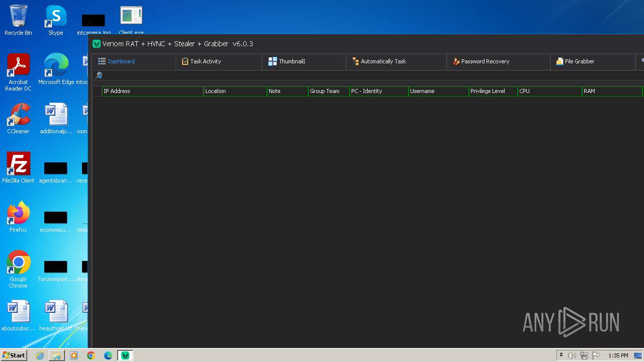Open the Microsoft Edge desktop shortcut
The image size is (644, 362).
click(x=56, y=69)
